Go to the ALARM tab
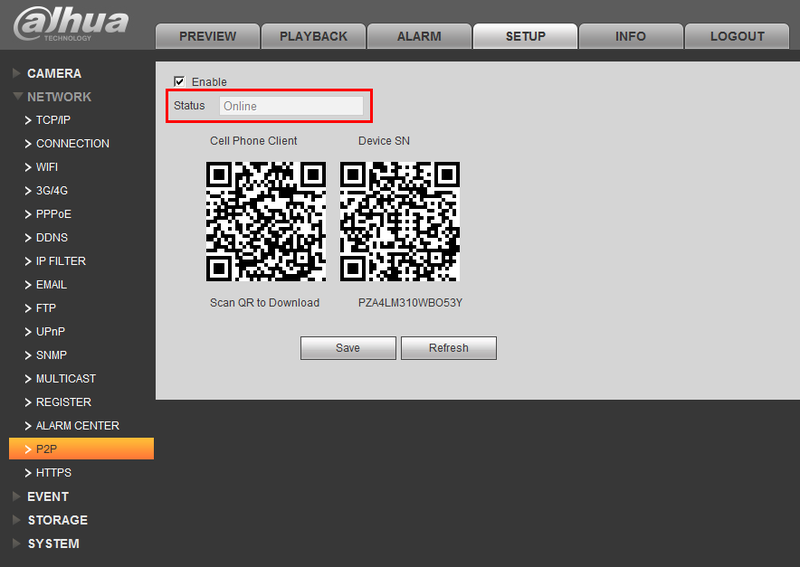The width and height of the screenshot is (800, 567). 419,36
